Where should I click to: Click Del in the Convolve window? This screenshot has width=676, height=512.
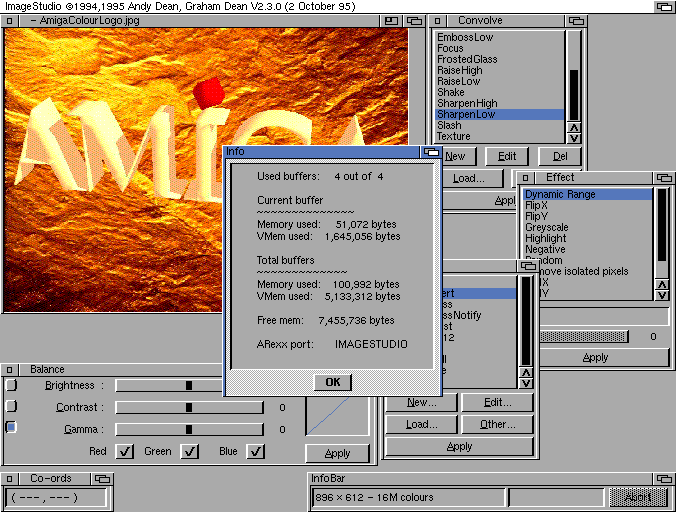[x=560, y=156]
